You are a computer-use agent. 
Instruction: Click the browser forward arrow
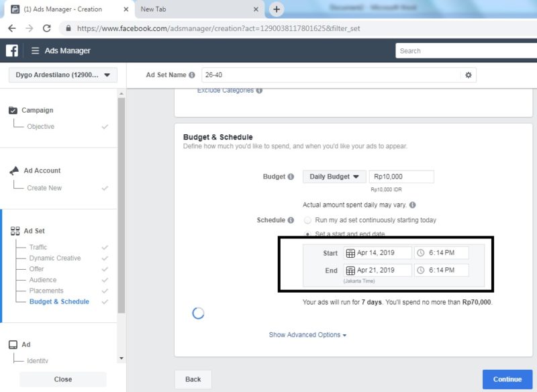pyautogui.click(x=30, y=28)
